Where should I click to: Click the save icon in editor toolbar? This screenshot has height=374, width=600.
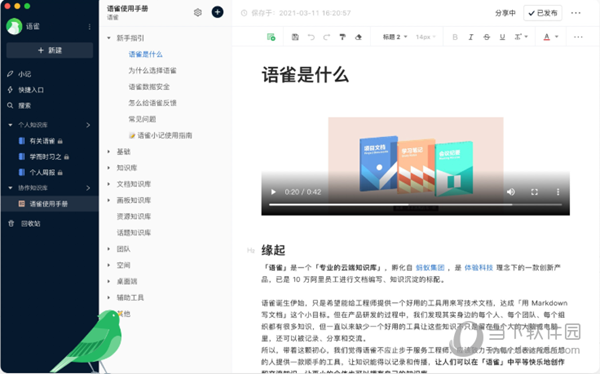pos(295,37)
